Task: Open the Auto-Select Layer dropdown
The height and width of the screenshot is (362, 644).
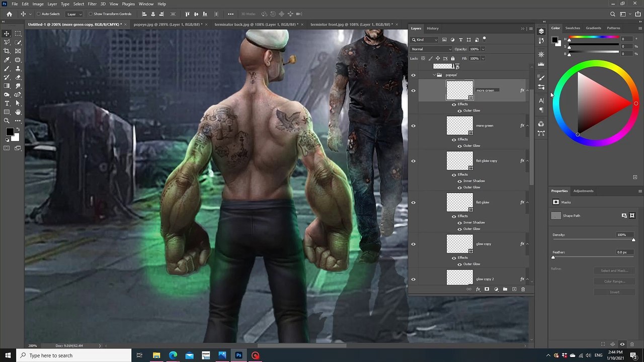Action: click(74, 14)
